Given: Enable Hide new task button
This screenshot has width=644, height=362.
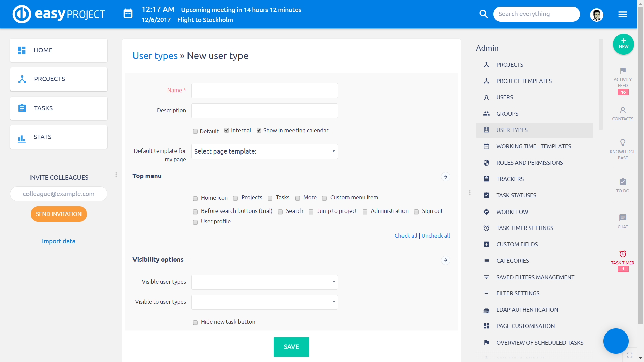Looking at the screenshot, I should 195,323.
